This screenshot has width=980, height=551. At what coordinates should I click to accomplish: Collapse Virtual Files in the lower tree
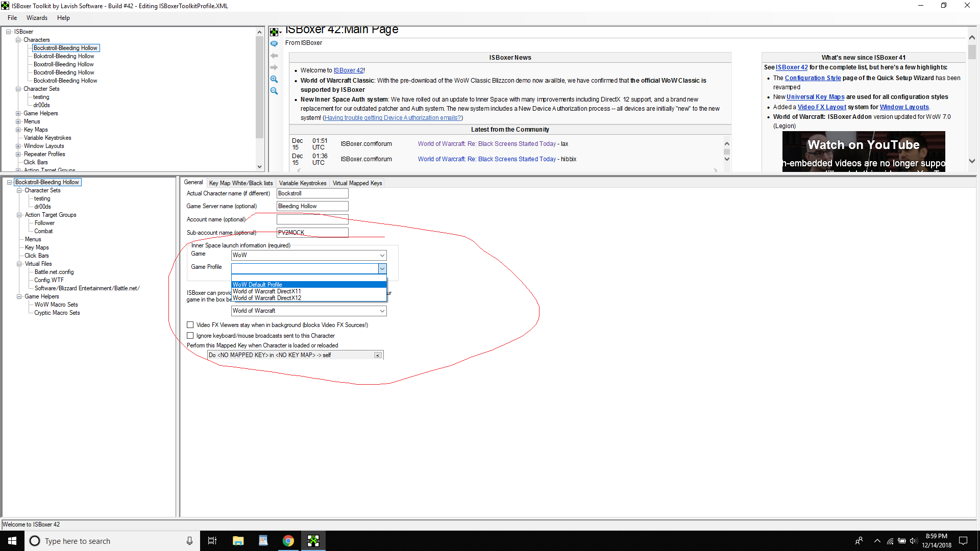(x=19, y=264)
